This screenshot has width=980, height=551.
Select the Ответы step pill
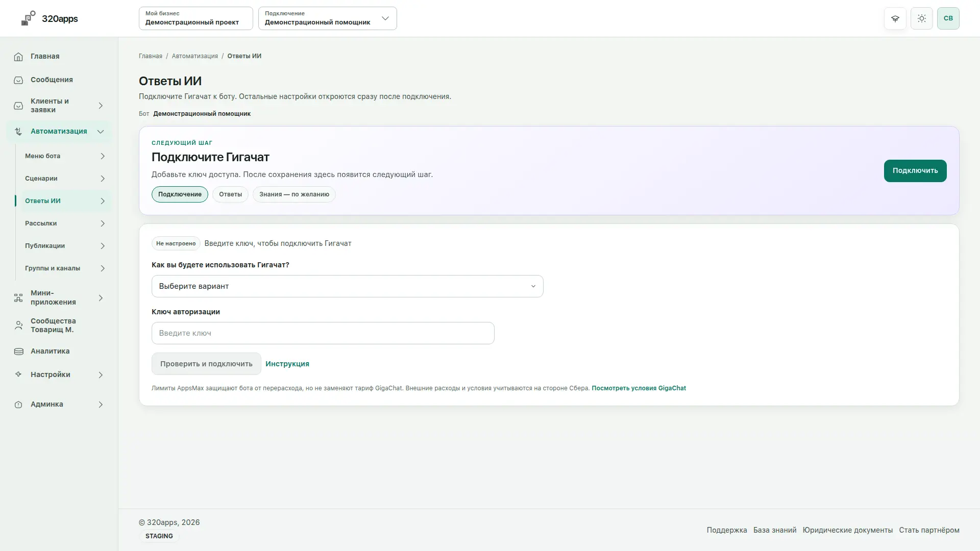[x=230, y=194]
